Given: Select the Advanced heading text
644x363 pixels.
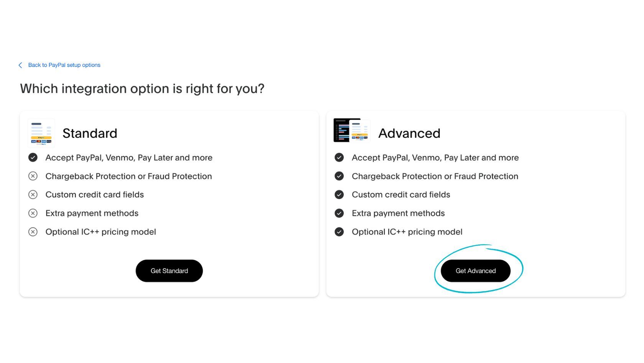Looking at the screenshot, I should pos(409,133).
